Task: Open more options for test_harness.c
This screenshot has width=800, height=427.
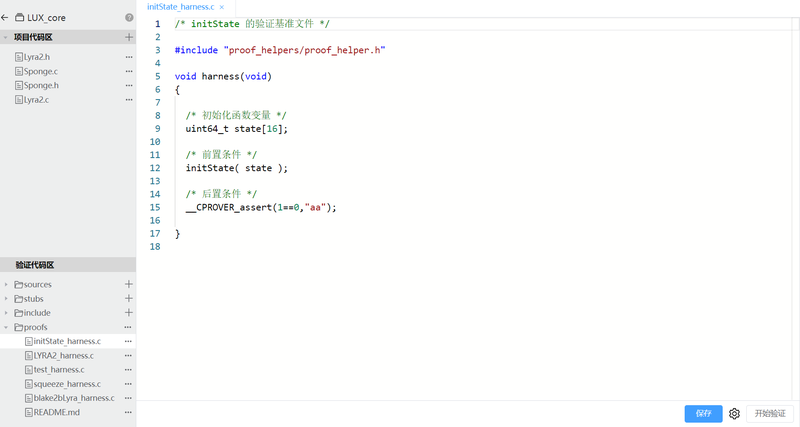Action: 128,370
